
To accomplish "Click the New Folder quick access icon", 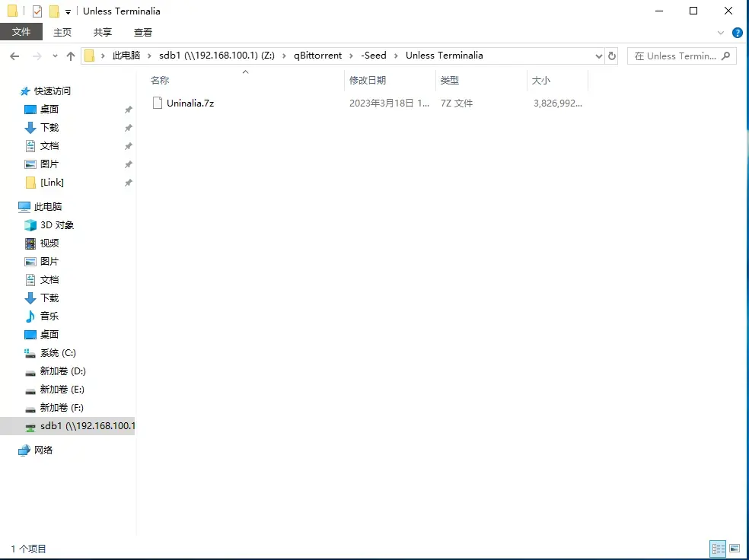I will click(x=55, y=11).
